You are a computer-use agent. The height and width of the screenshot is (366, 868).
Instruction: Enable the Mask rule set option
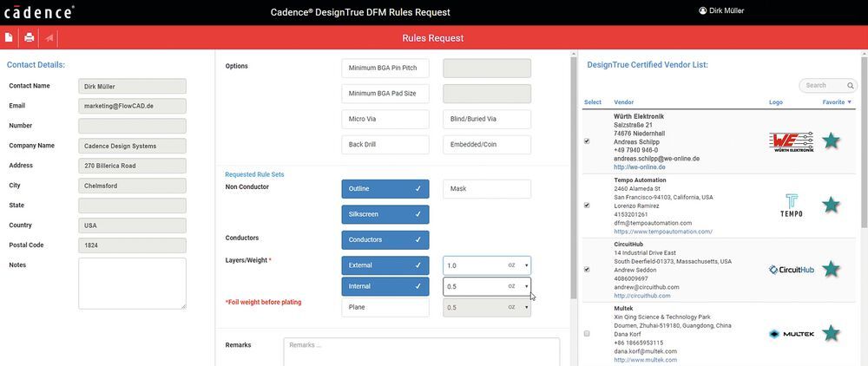(486, 189)
